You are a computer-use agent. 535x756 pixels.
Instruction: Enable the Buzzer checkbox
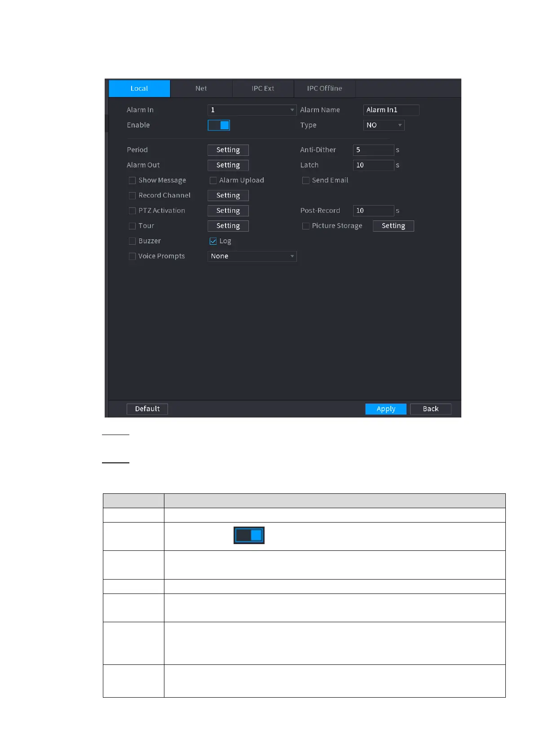132,241
